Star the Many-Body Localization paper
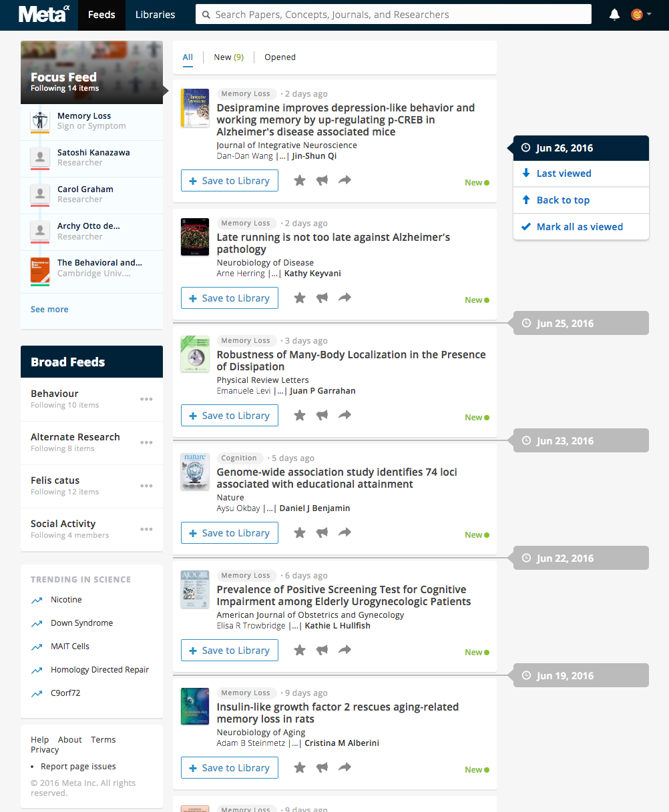This screenshot has height=812, width=669. 300,415
